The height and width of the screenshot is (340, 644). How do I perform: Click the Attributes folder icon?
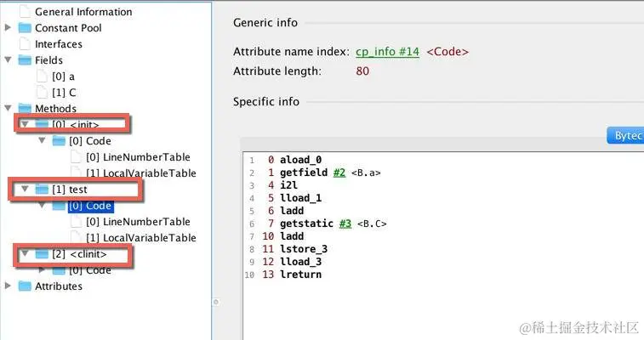point(25,286)
